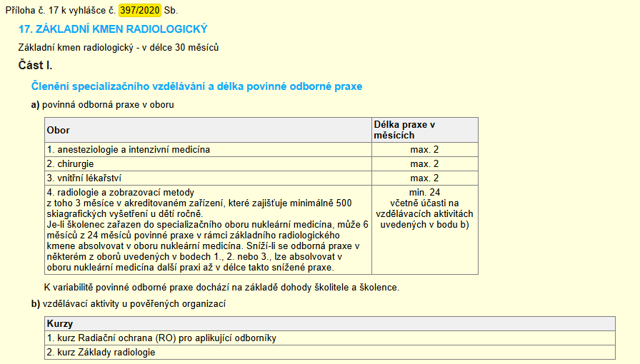Click the highlighted 397/2020 regulation number
This screenshot has width=640, height=364.
141,11
